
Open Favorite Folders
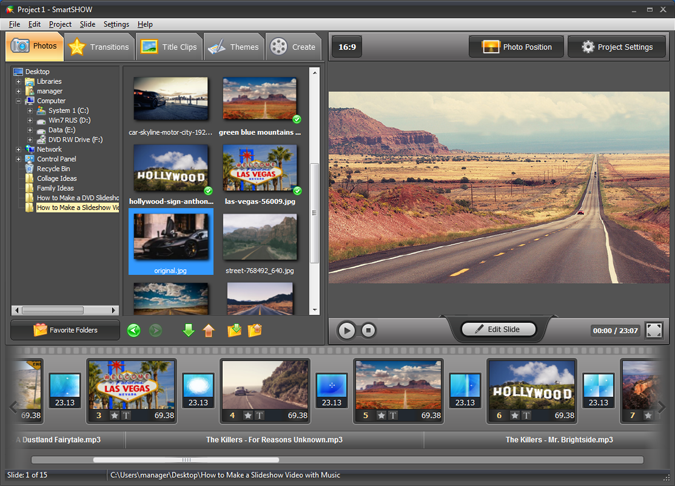pyautogui.click(x=65, y=330)
